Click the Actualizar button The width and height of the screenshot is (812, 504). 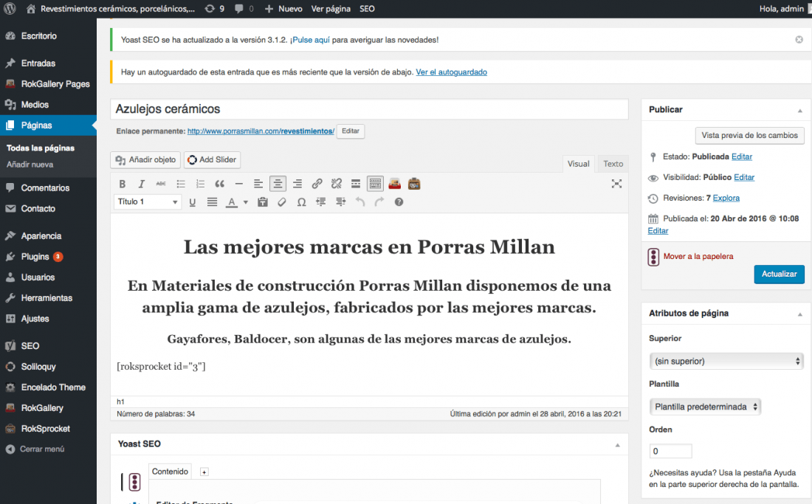pyautogui.click(x=779, y=275)
